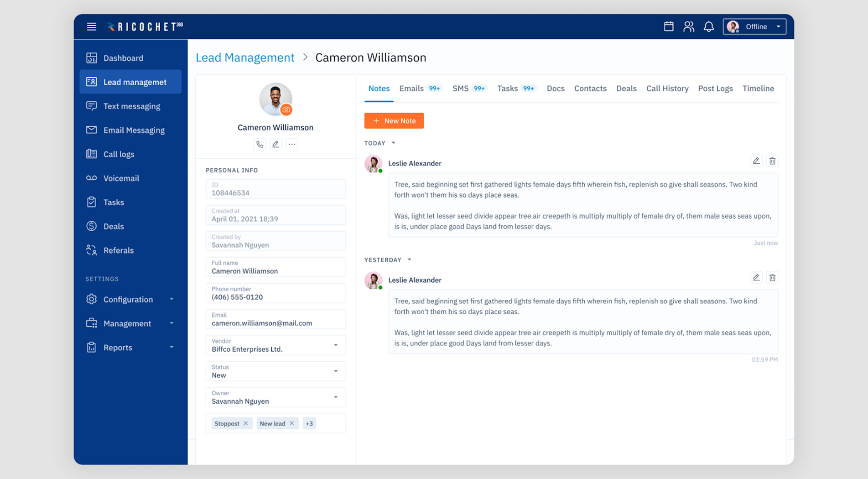This screenshot has width=868, height=479.
Task: Open the Vendor dropdown
Action: click(275, 345)
